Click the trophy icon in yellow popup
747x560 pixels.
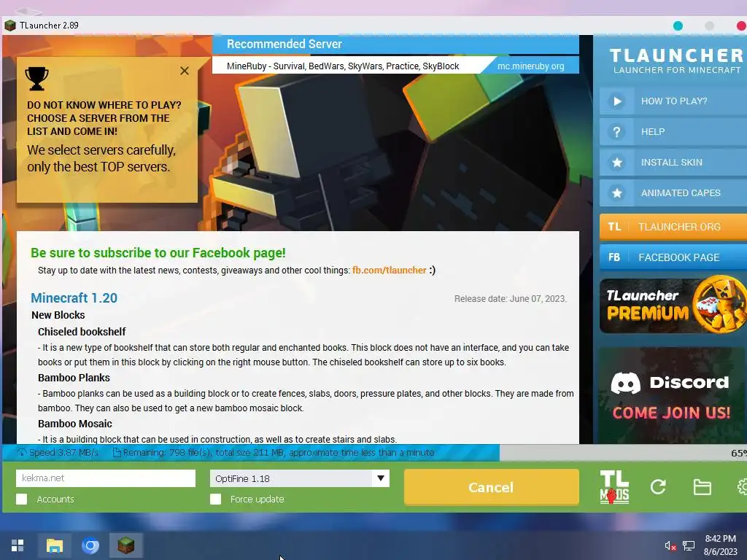coord(36,79)
